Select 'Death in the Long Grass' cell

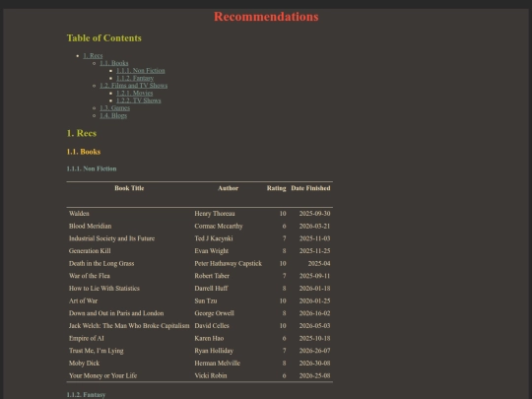click(x=101, y=263)
